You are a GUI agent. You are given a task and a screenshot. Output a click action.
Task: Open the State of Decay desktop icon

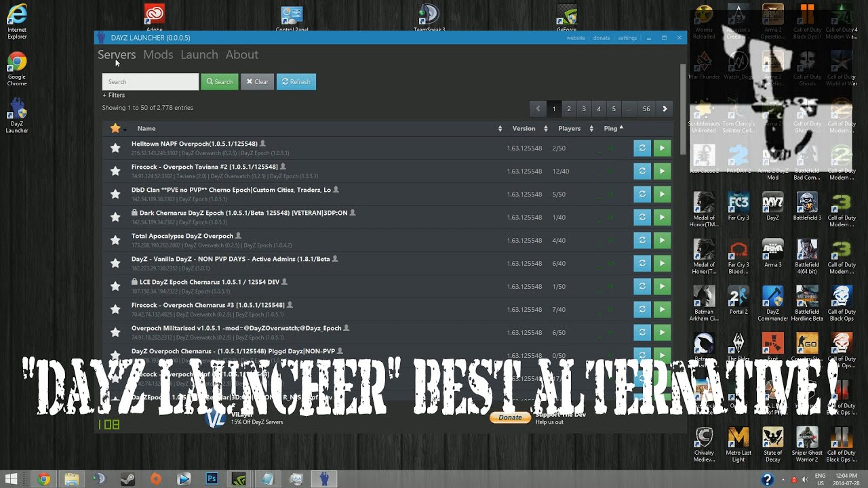(x=772, y=445)
